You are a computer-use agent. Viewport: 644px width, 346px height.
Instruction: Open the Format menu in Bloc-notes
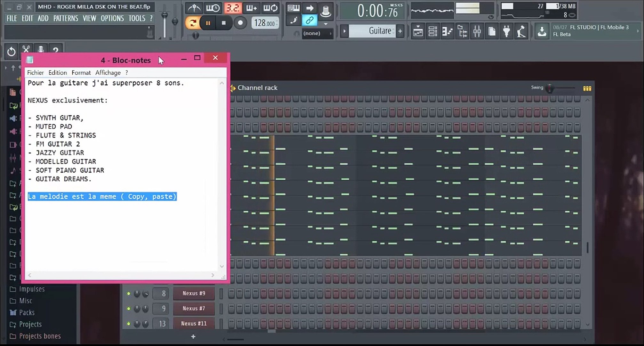tap(81, 73)
